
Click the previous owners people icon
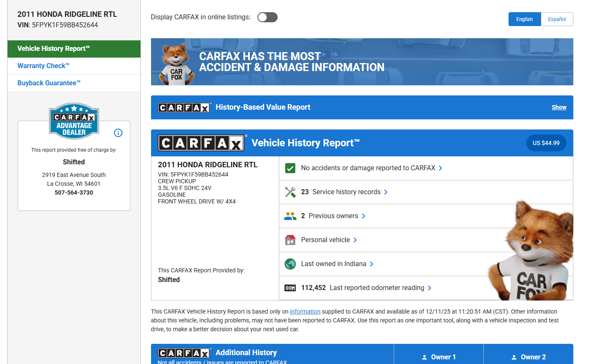[x=290, y=216]
